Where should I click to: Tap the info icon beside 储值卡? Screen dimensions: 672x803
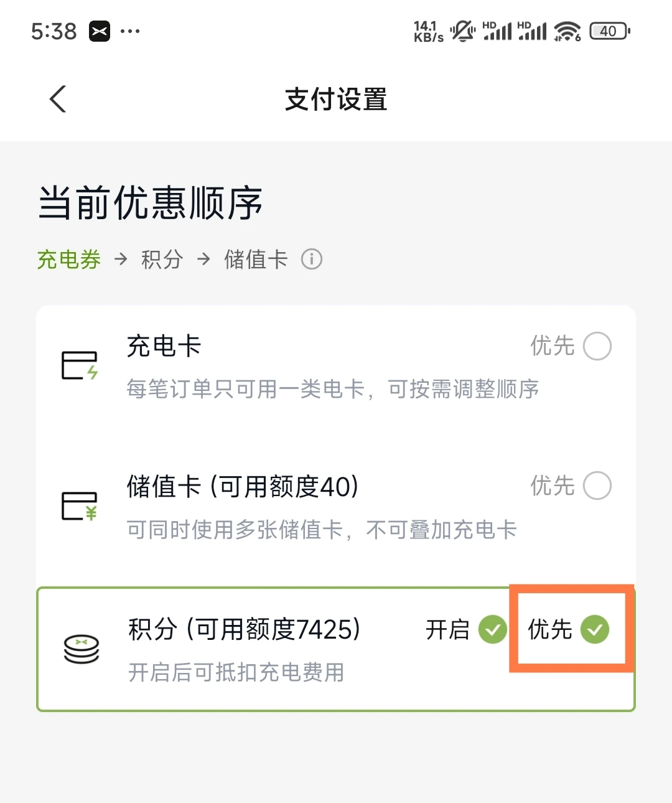(312, 259)
